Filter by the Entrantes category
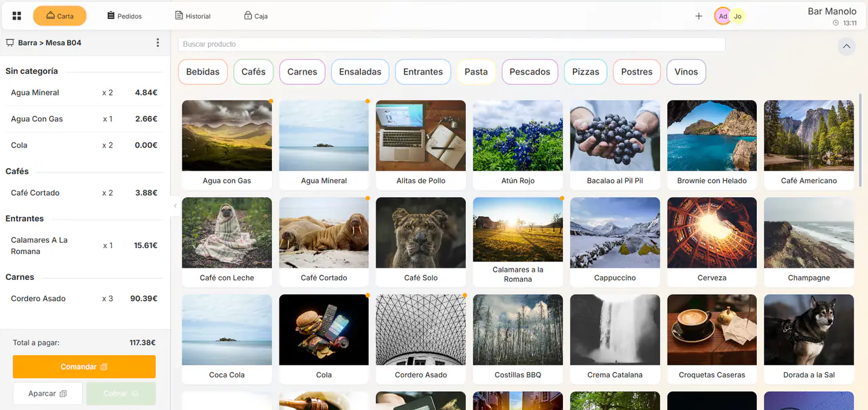The height and width of the screenshot is (410, 868). pyautogui.click(x=423, y=72)
